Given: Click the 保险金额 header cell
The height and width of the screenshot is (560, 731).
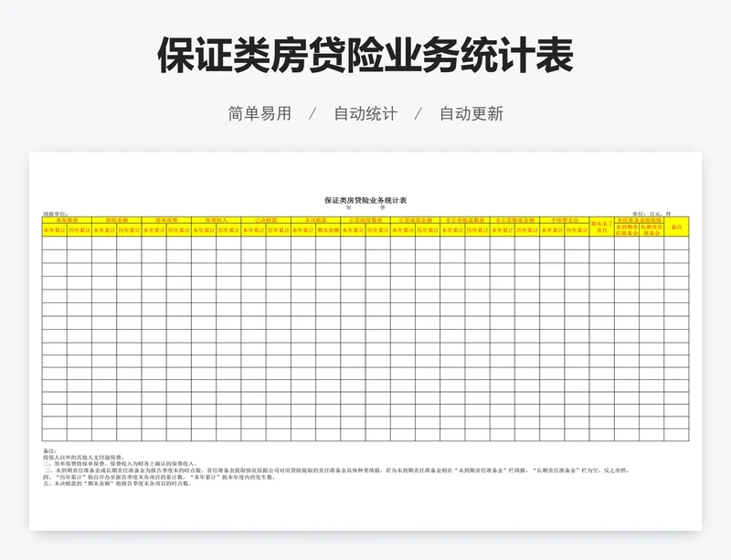Looking at the screenshot, I should coord(117,220).
